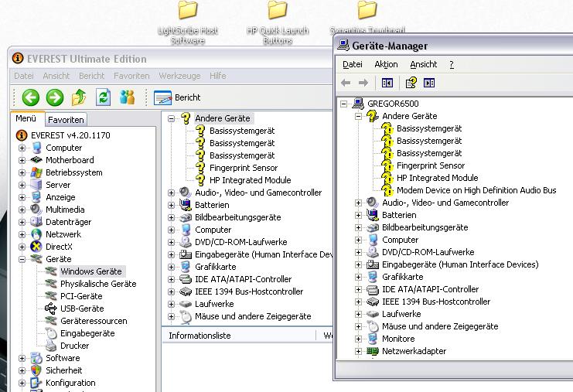573x392 pixels.
Task: Select IEEE 1394 Bus-Hostcontroller in EVEREST list
Action: [249, 291]
